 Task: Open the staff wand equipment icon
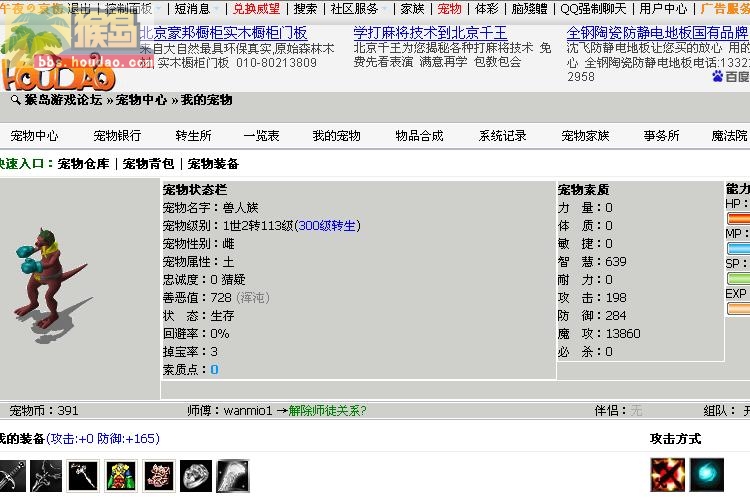[x=83, y=476]
